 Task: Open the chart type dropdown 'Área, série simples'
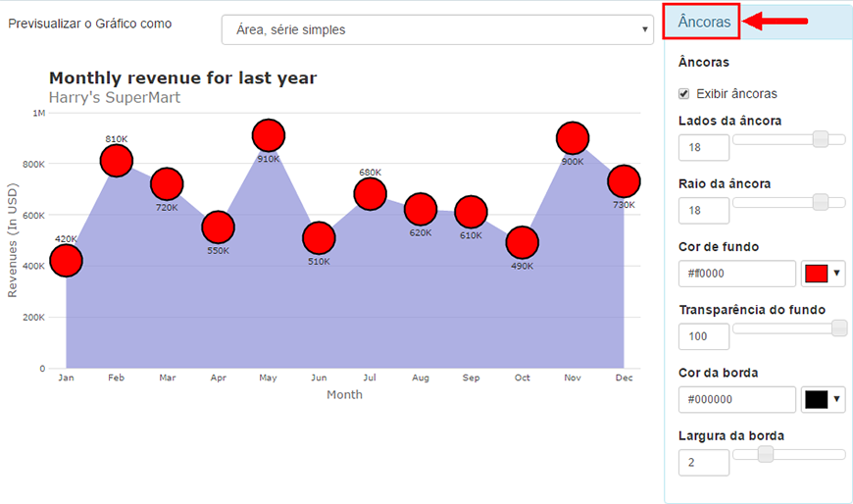[437, 30]
